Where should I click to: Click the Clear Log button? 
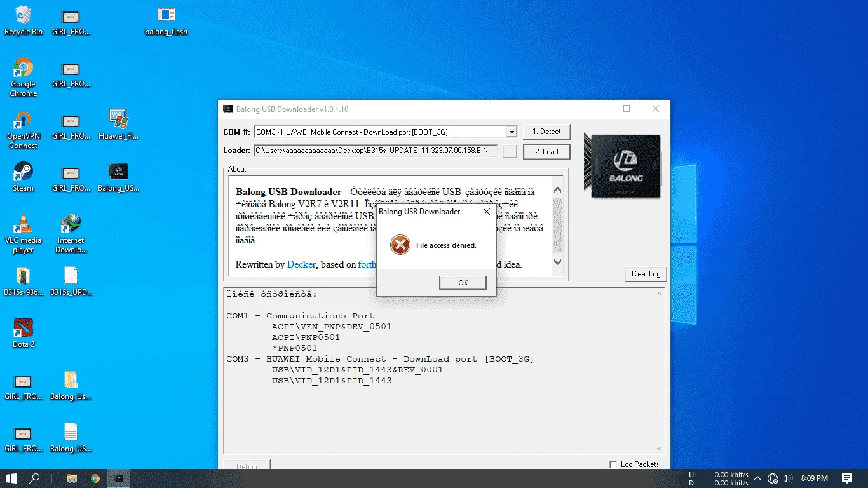pos(646,274)
